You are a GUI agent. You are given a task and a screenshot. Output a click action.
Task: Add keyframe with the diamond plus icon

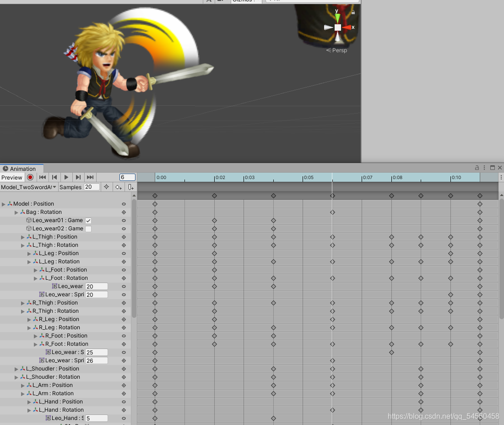pyautogui.click(x=119, y=187)
